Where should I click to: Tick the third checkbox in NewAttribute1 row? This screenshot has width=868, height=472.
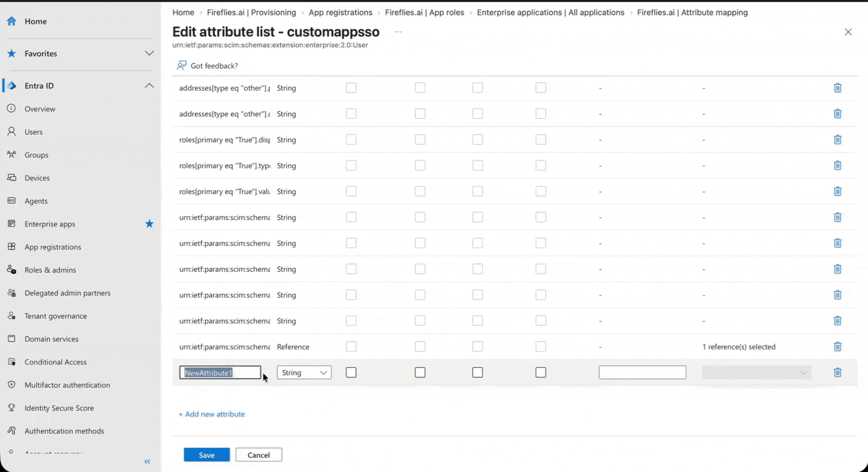pos(477,373)
